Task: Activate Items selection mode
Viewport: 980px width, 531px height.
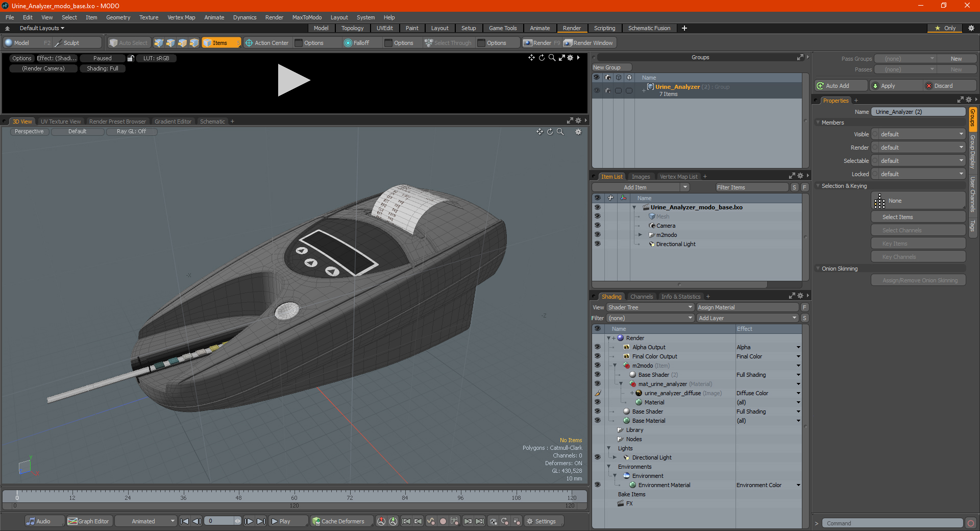Action: point(221,43)
